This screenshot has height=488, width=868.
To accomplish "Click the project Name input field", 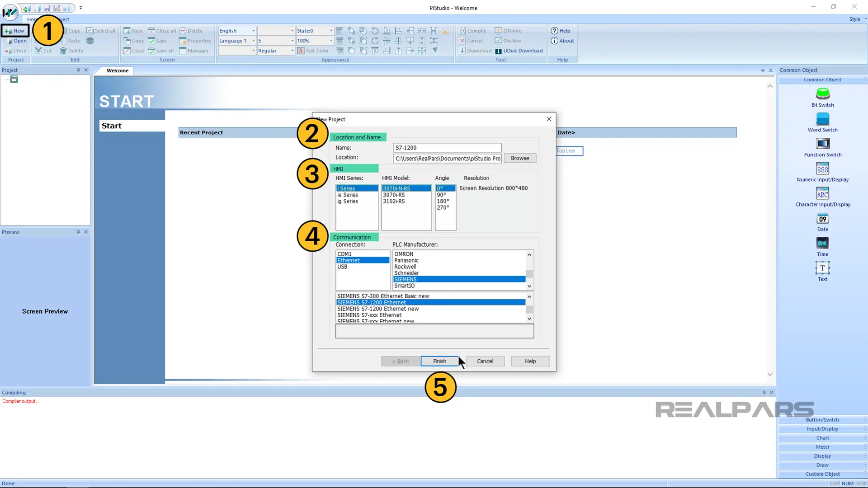I will click(x=447, y=148).
